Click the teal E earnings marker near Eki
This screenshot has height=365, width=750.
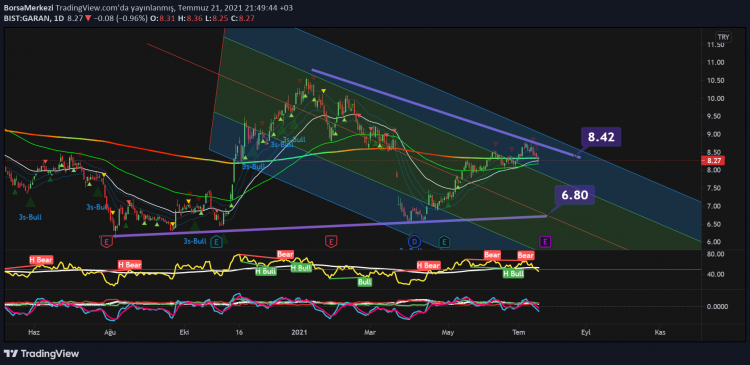pyautogui.click(x=216, y=242)
